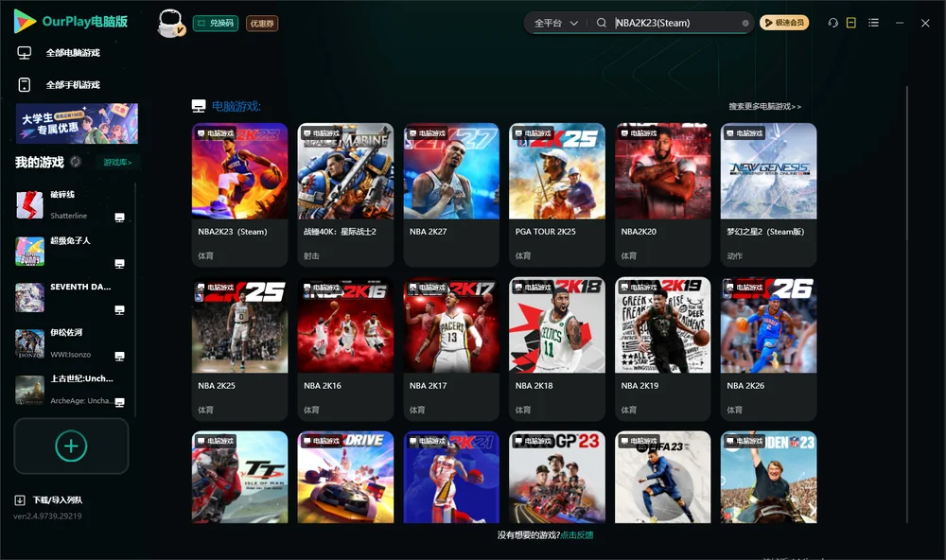Open the DRIVE racing game card

(x=345, y=477)
